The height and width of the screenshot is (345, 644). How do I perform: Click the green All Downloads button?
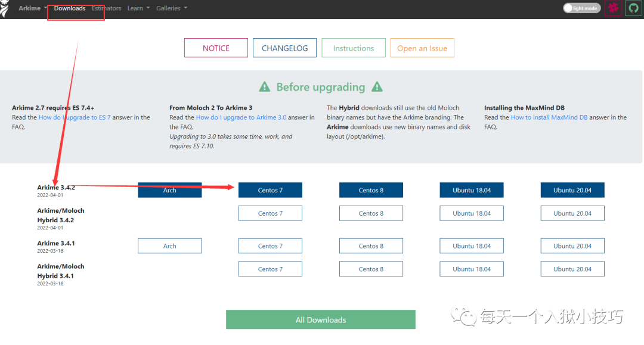[321, 319]
